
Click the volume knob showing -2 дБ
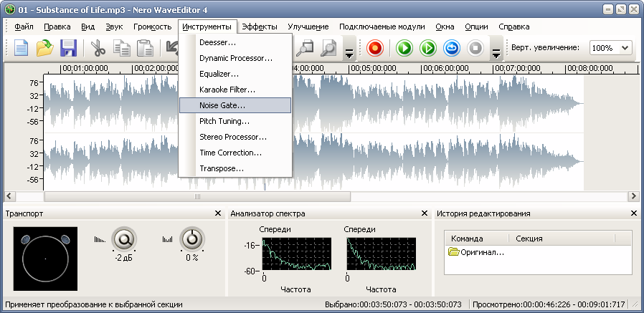(x=123, y=239)
